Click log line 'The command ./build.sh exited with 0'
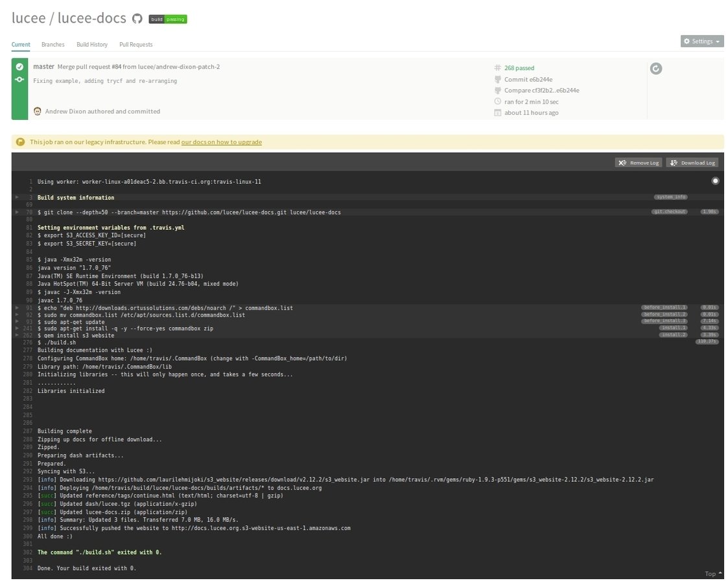The height and width of the screenshot is (583, 728). [x=99, y=553]
